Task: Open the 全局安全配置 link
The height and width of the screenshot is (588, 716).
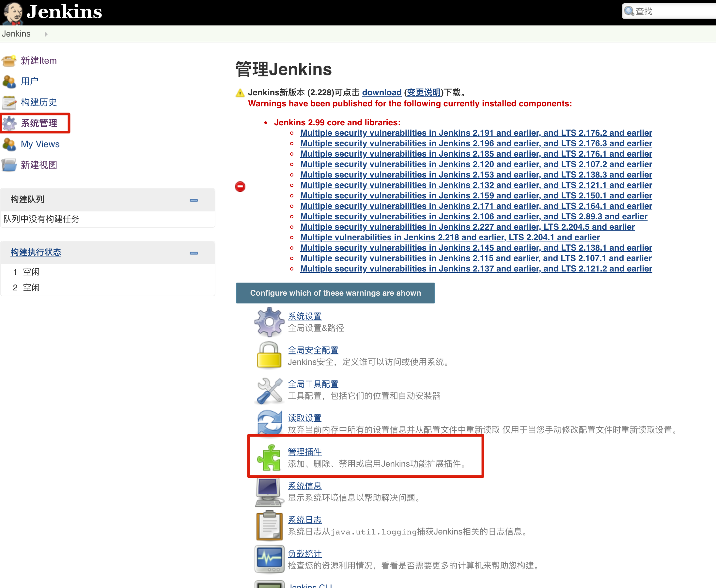Action: 313,350
